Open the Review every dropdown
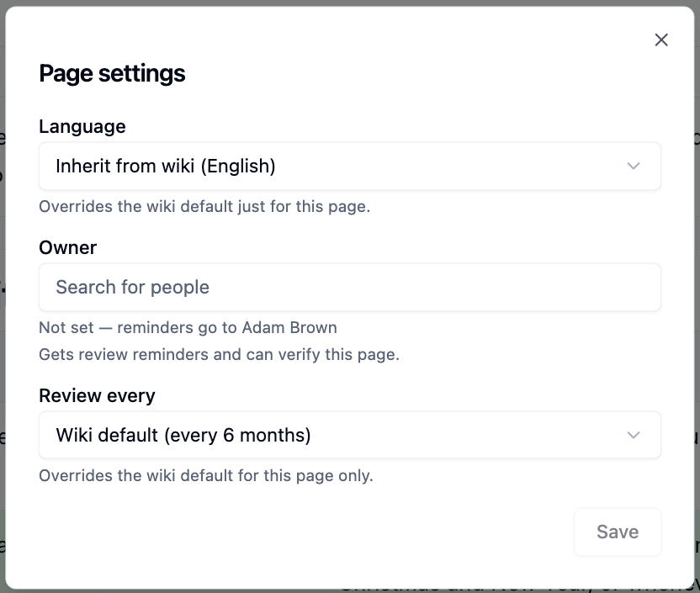 (349, 435)
